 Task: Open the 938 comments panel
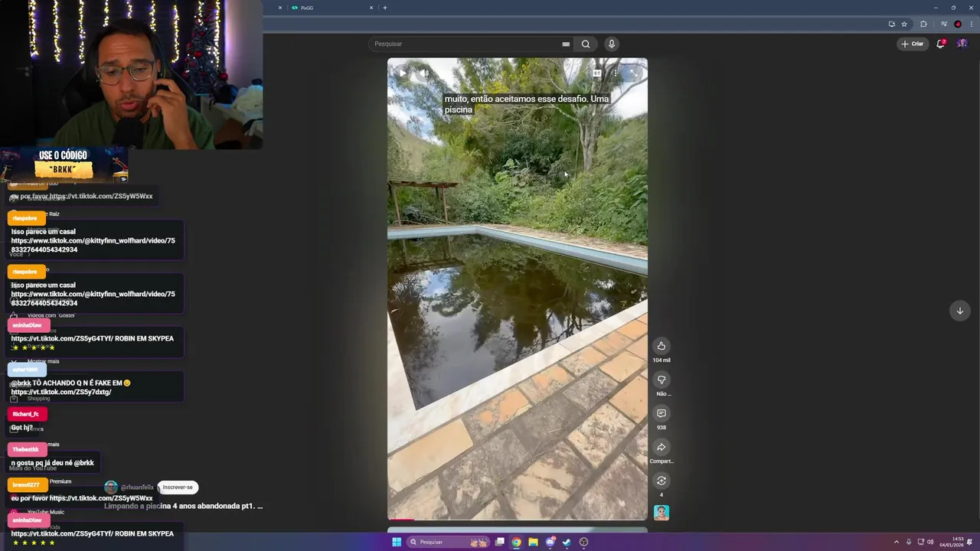pyautogui.click(x=661, y=413)
